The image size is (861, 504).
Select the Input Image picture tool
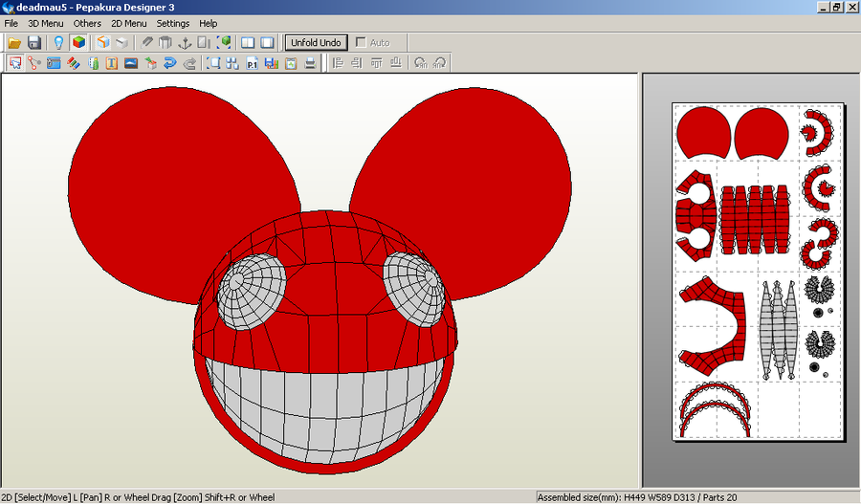[x=131, y=63]
